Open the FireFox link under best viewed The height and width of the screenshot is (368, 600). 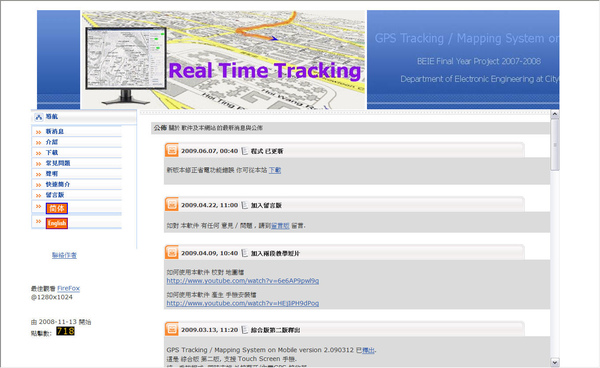click(68, 288)
